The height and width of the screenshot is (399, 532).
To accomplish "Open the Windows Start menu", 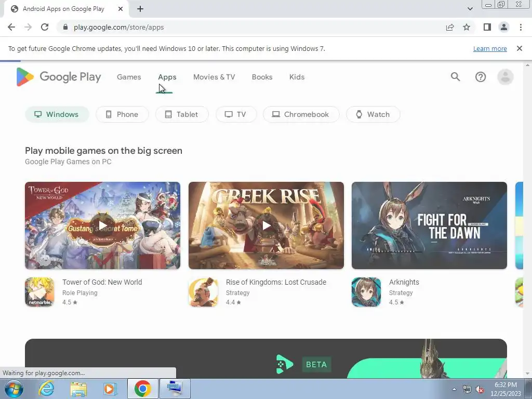I will [13, 389].
